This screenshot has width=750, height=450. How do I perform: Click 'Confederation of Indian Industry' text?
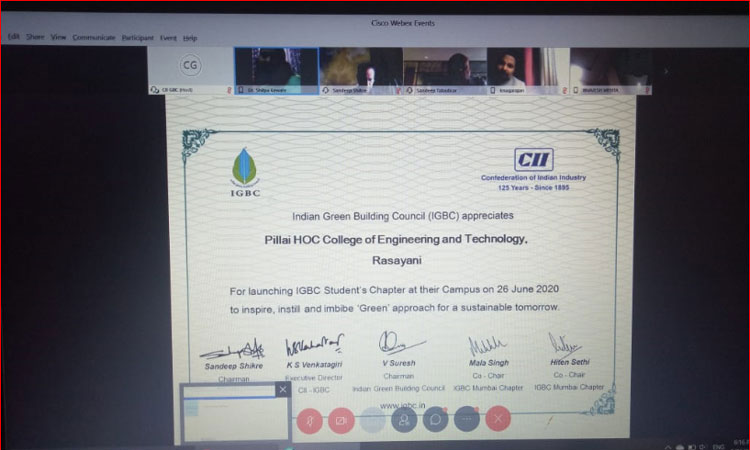point(533,177)
